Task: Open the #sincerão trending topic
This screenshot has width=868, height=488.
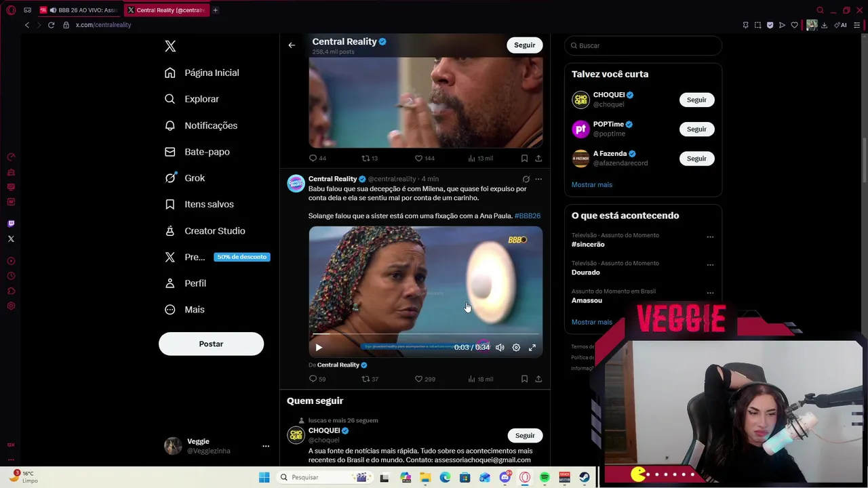Action: coord(588,244)
